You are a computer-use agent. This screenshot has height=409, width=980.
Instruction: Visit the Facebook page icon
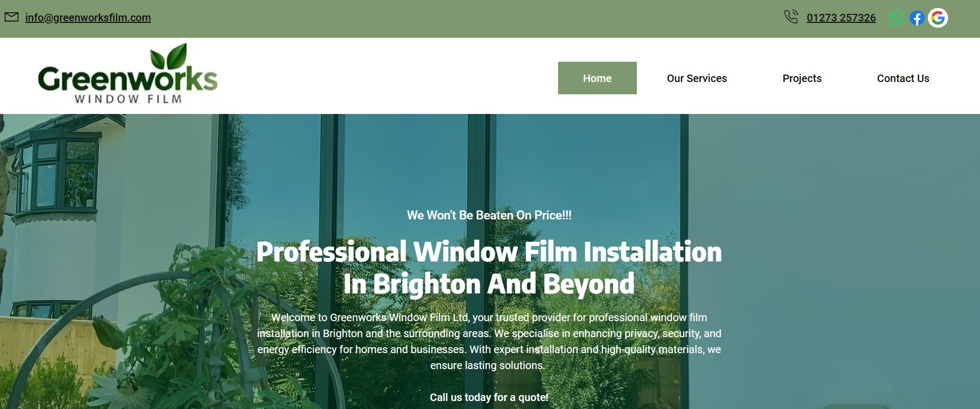[x=916, y=18]
